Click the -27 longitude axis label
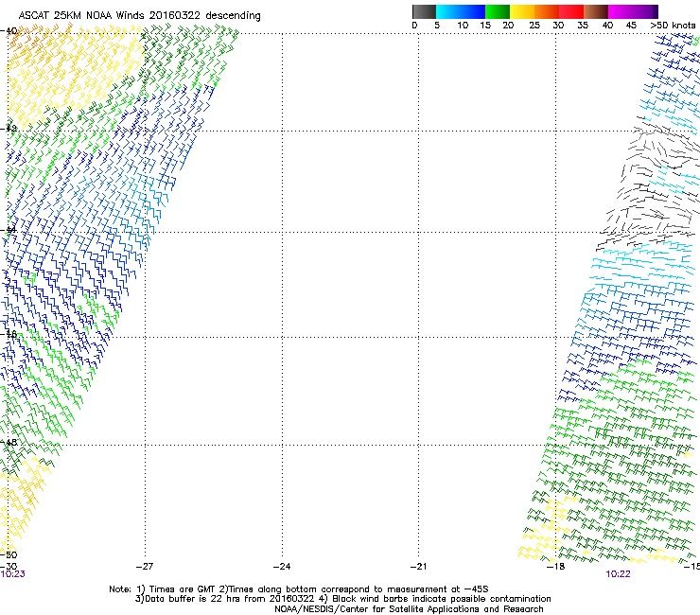Screen dimensions: 700x615 (x=145, y=567)
